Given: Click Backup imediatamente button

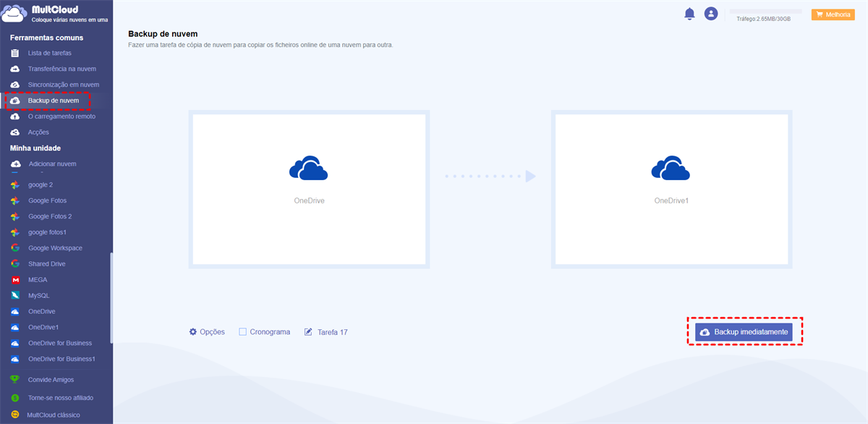Looking at the screenshot, I should (744, 332).
